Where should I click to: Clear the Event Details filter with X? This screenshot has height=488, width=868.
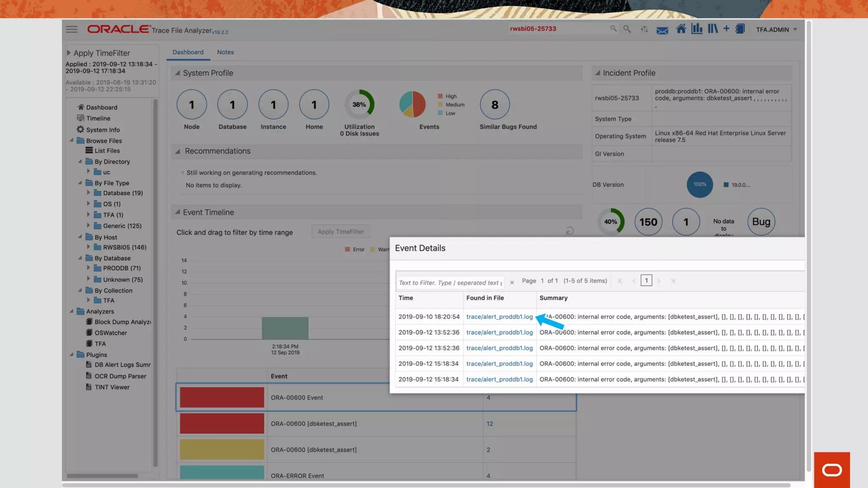point(512,283)
